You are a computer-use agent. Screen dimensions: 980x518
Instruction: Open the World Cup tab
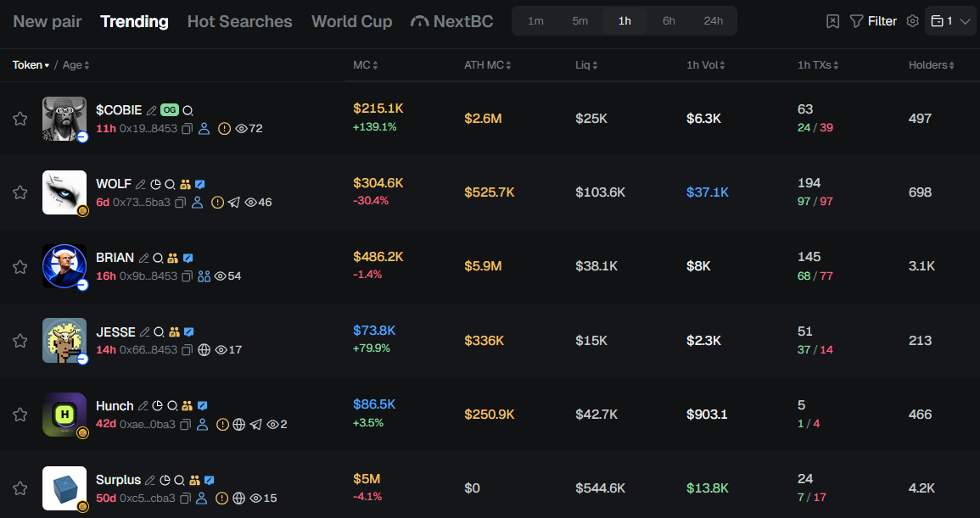(x=352, y=21)
